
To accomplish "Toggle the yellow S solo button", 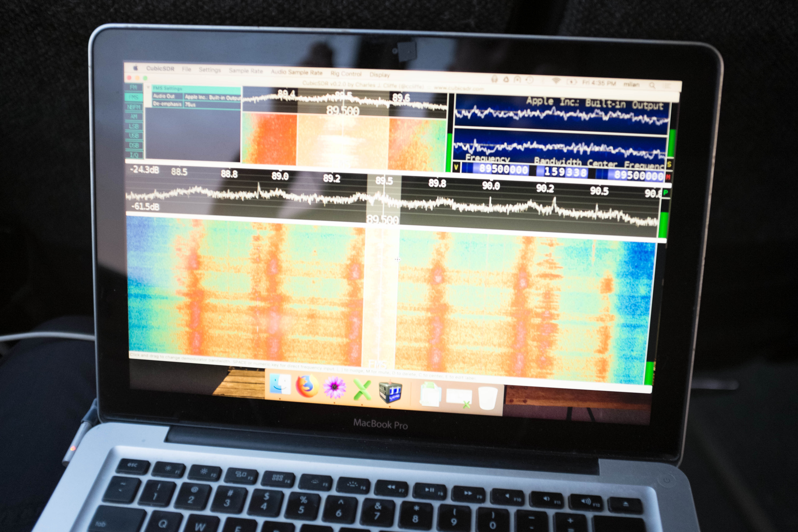I will [x=669, y=165].
